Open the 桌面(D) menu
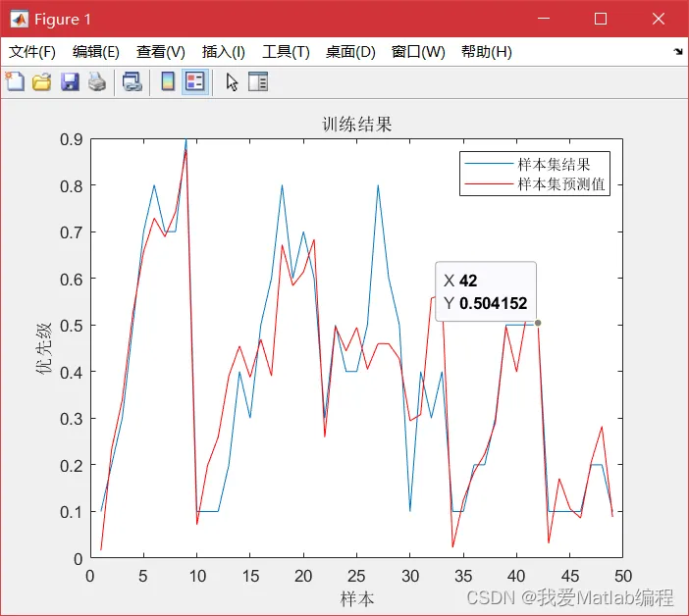The width and height of the screenshot is (689, 616). pyautogui.click(x=350, y=52)
